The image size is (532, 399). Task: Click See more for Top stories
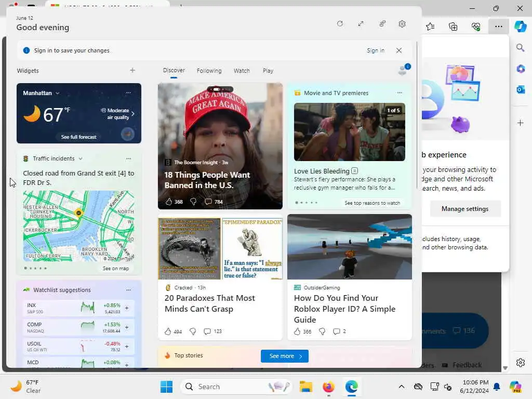point(285,356)
